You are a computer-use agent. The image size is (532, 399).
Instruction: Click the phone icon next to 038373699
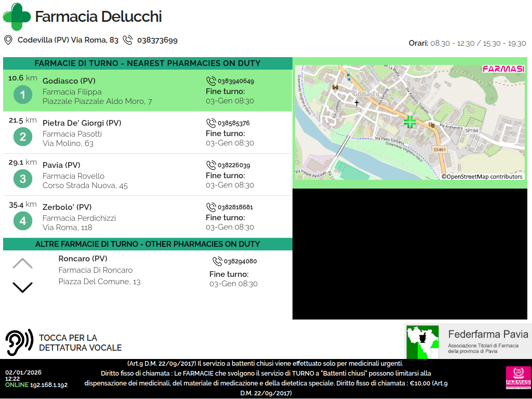pos(128,40)
